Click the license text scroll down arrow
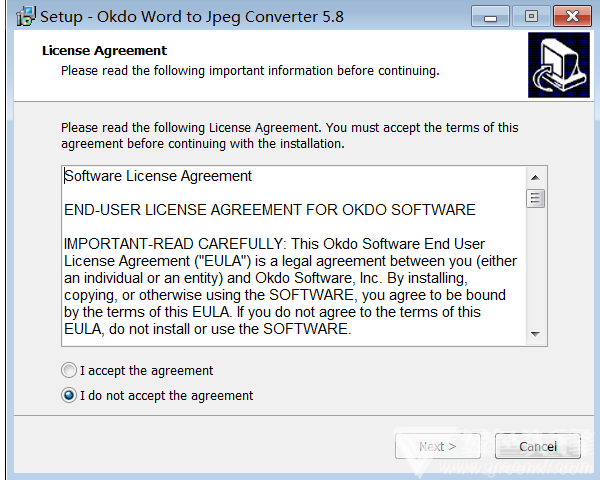600x480 pixels. [535, 334]
